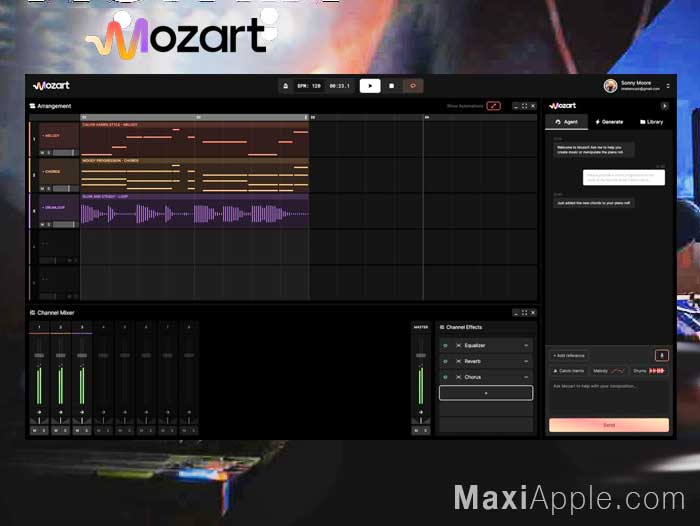Remove the Chorus effect

point(526,377)
